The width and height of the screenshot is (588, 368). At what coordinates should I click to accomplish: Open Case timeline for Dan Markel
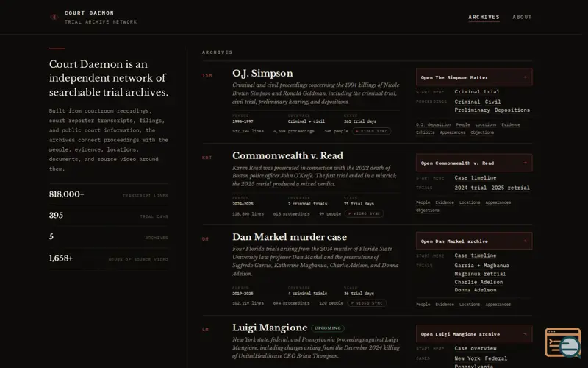[x=475, y=255]
